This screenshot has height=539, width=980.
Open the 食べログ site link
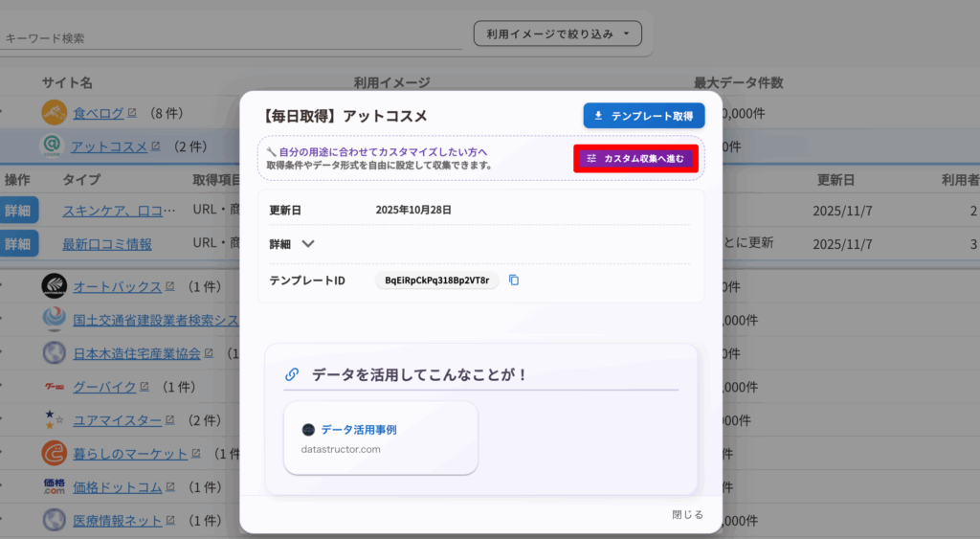coord(99,113)
